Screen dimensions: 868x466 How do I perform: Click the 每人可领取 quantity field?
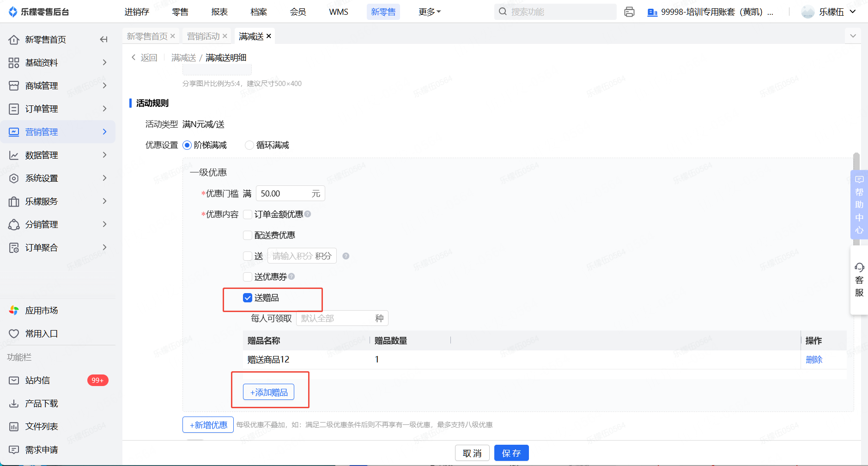[x=342, y=318]
